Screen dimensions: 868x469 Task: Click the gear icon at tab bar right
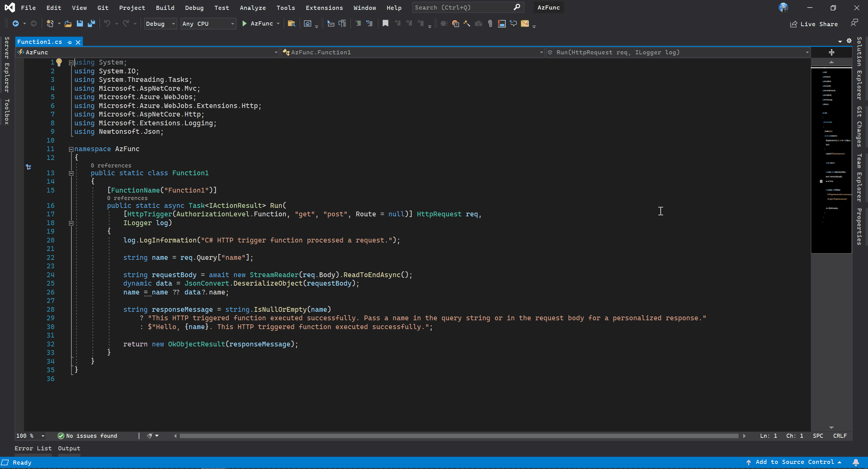pos(849,41)
